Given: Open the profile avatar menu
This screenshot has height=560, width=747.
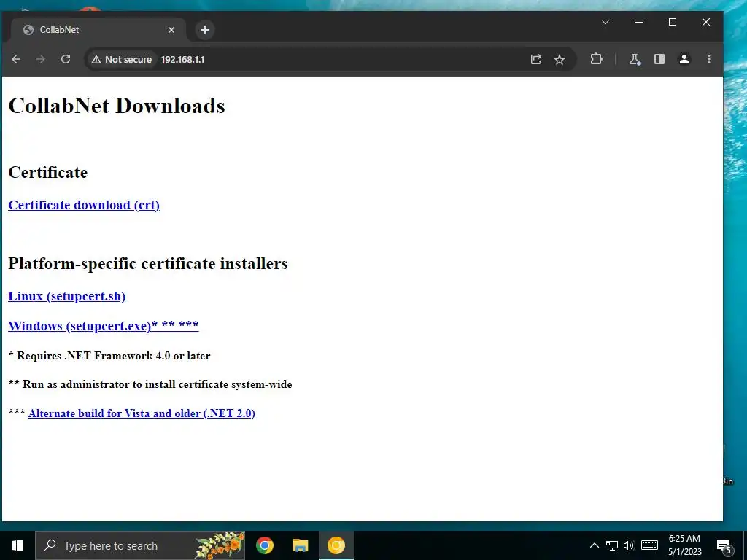Looking at the screenshot, I should click(x=684, y=59).
